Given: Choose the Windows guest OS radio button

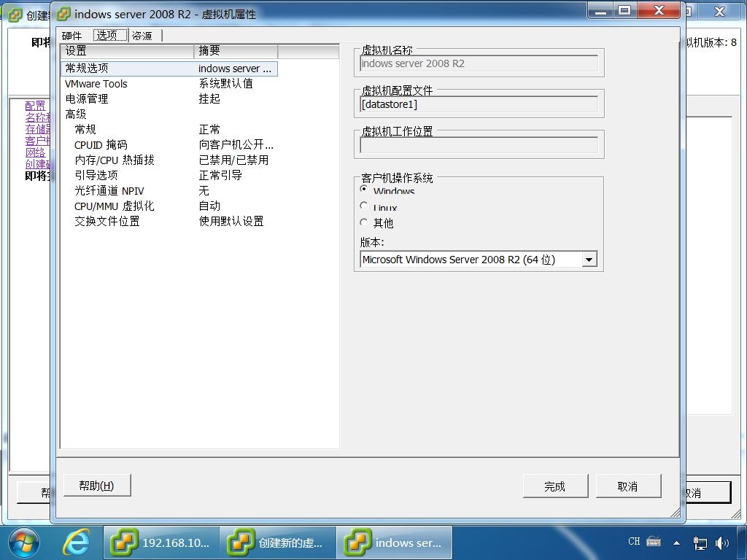Looking at the screenshot, I should 364,189.
